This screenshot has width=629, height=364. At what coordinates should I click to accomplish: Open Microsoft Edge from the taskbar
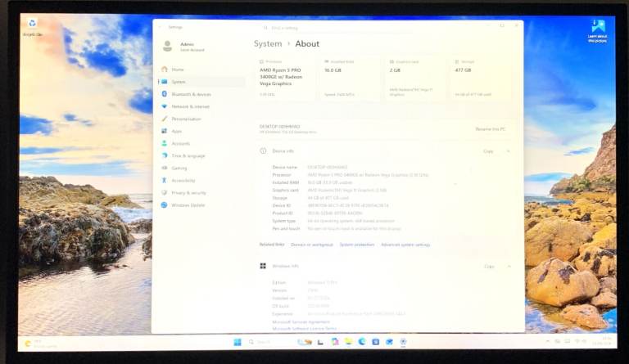pyautogui.click(x=362, y=342)
